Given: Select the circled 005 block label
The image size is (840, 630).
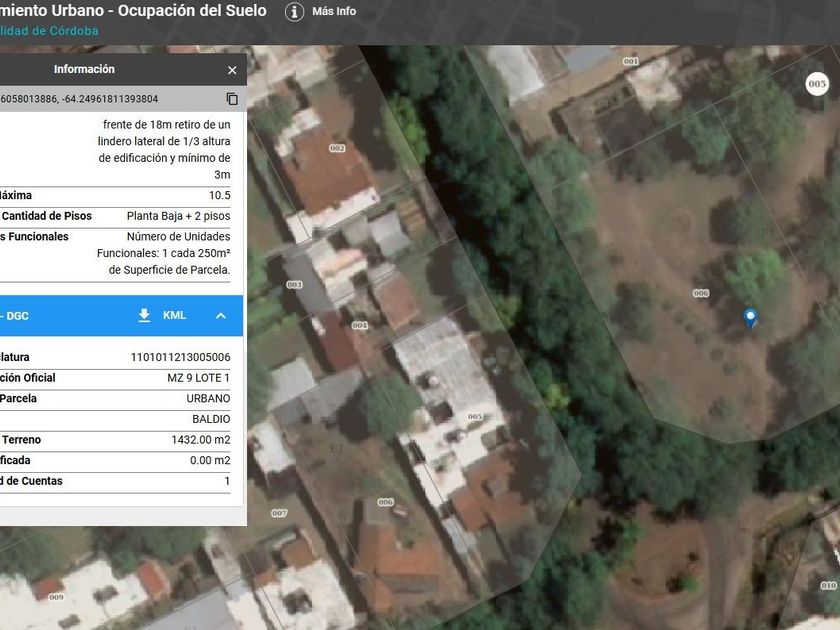Looking at the screenshot, I should click(817, 84).
